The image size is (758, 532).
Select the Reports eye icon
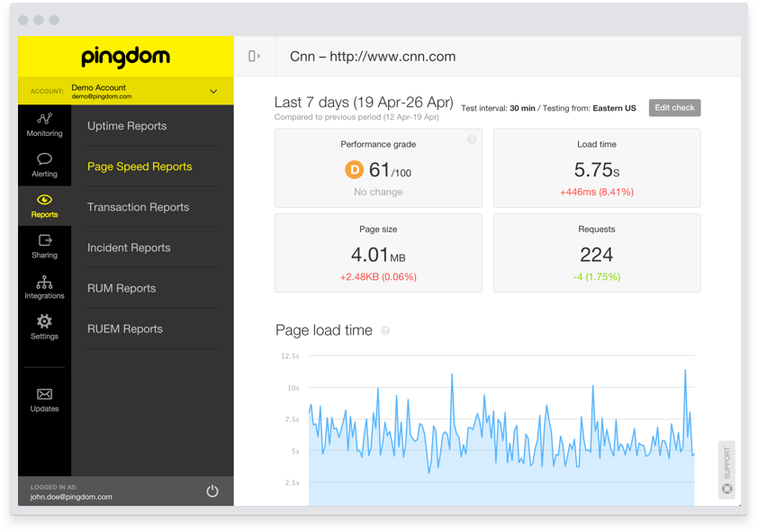point(44,200)
